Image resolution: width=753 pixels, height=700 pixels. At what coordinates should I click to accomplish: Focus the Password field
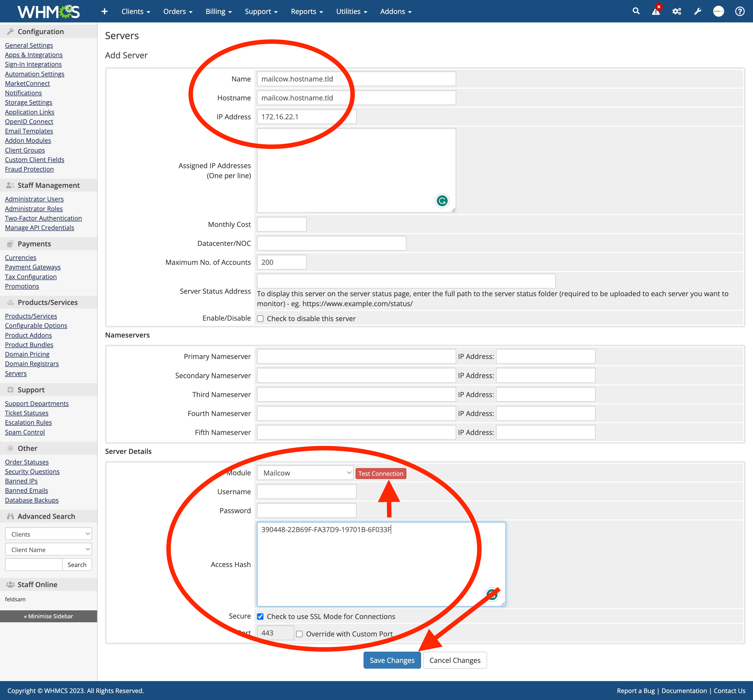pos(307,511)
